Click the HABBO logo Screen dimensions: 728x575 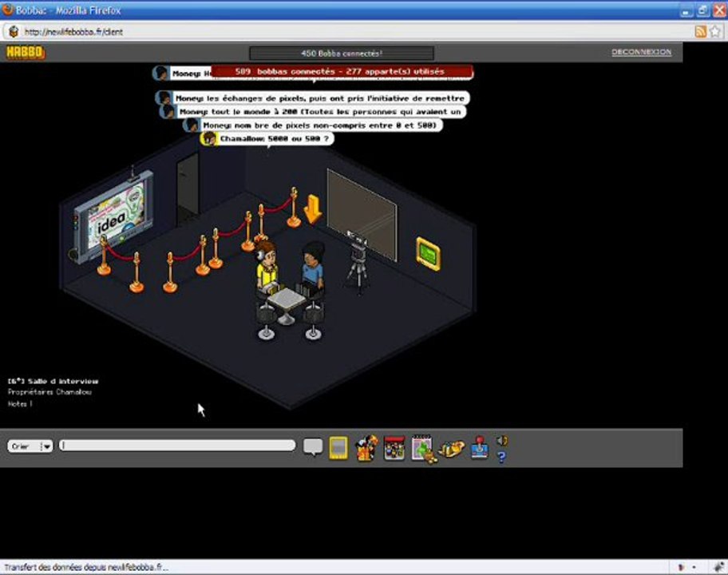point(26,52)
